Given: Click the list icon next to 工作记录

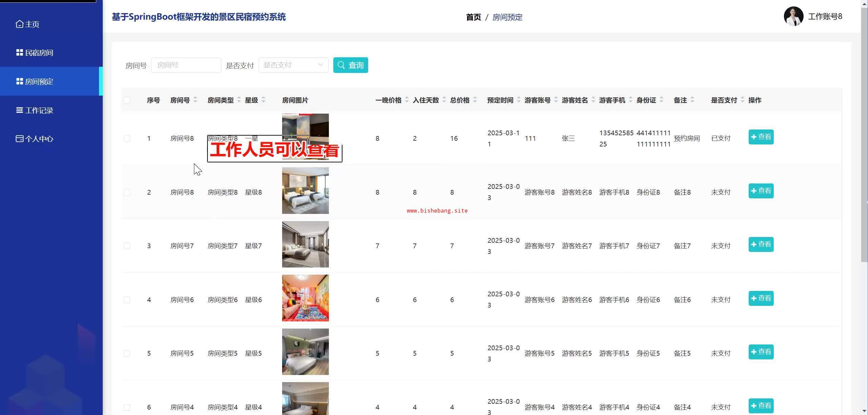Looking at the screenshot, I should coord(20,110).
